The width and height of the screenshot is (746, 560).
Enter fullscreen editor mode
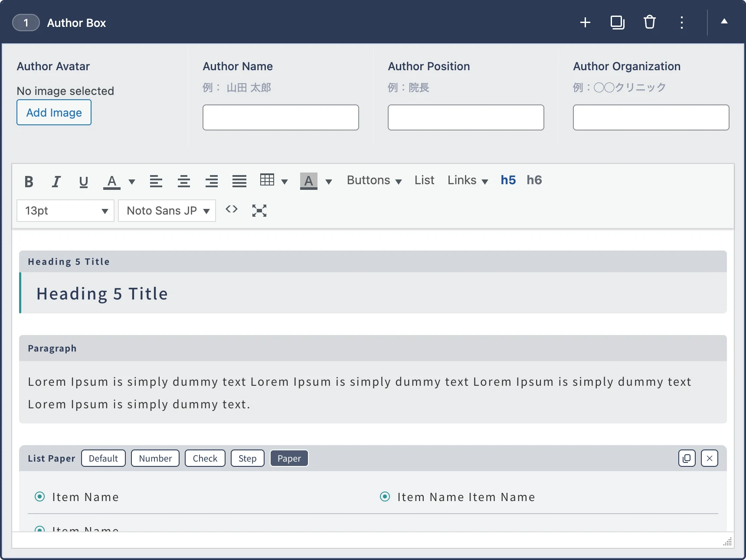(x=259, y=211)
